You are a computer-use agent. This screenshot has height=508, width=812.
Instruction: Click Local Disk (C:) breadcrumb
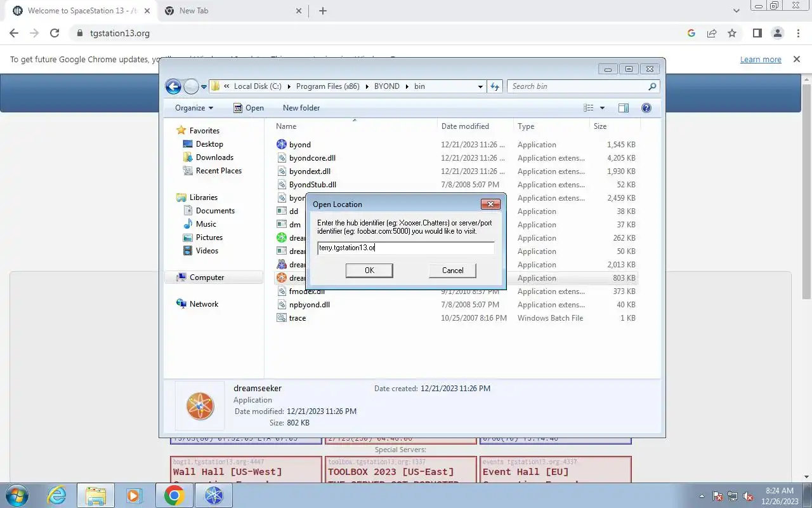tap(257, 86)
